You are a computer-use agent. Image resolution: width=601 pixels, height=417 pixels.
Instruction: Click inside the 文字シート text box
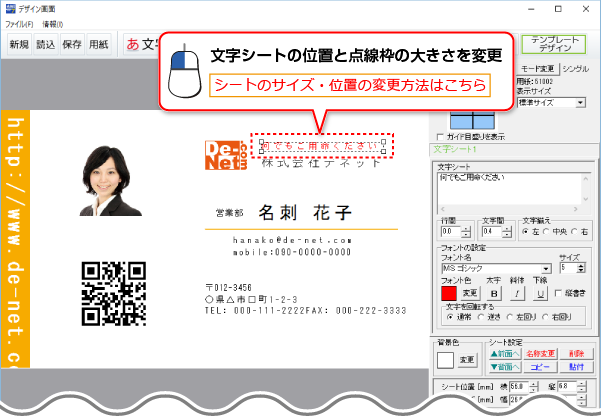510,189
